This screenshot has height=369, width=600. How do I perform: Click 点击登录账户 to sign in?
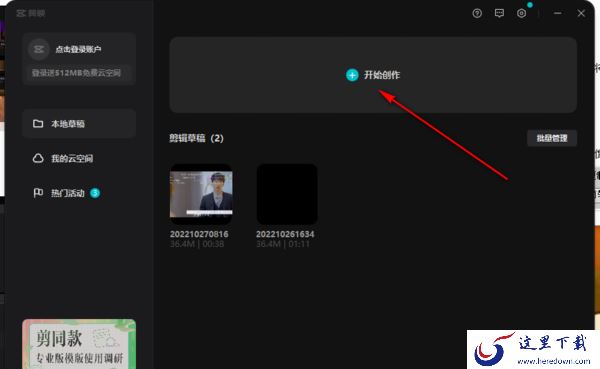click(78, 49)
